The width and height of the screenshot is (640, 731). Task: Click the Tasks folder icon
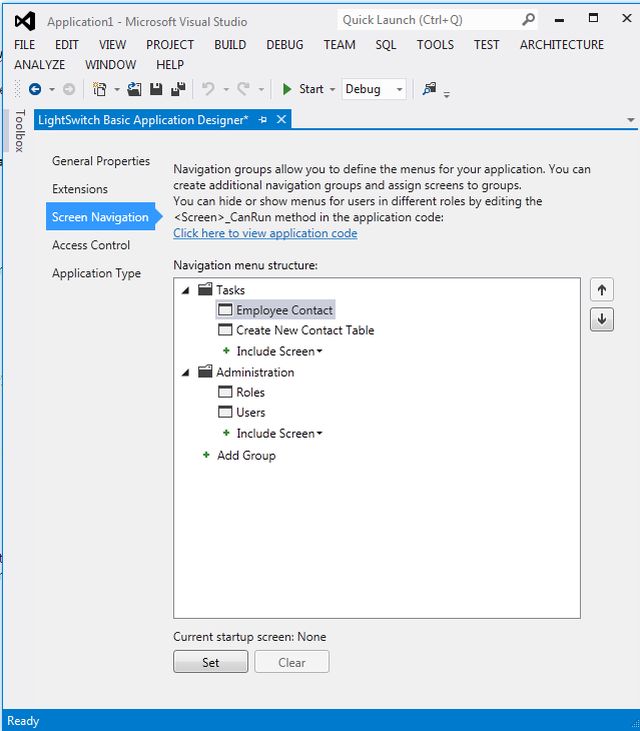click(205, 290)
